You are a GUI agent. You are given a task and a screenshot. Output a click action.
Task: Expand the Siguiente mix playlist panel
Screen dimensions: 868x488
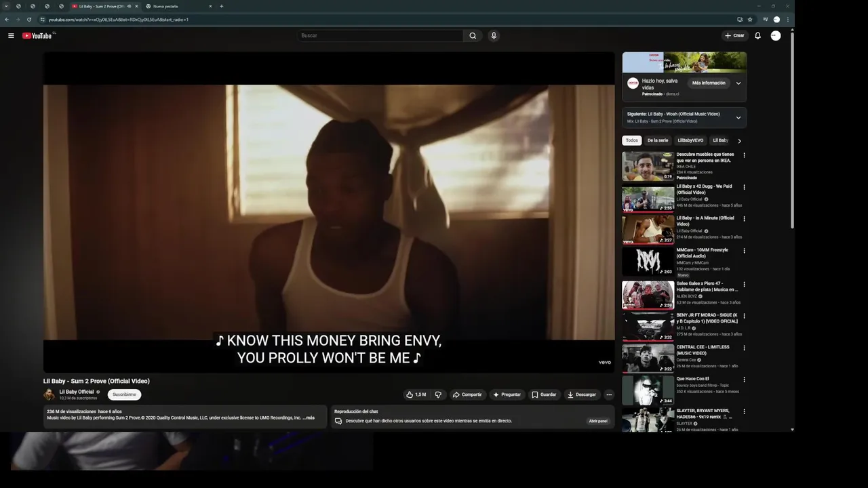(738, 117)
